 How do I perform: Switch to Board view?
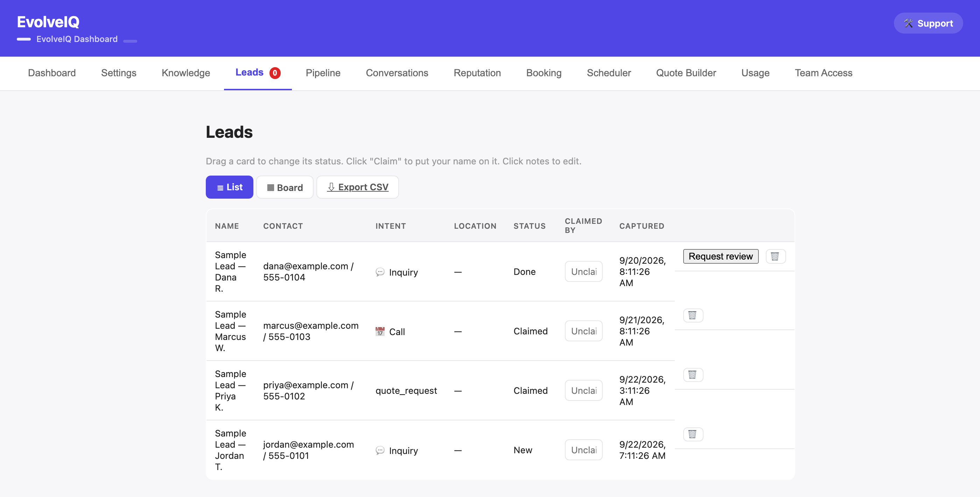point(285,187)
